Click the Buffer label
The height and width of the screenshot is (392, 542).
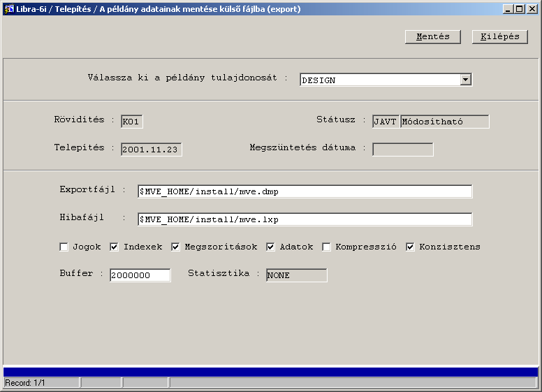click(76, 273)
